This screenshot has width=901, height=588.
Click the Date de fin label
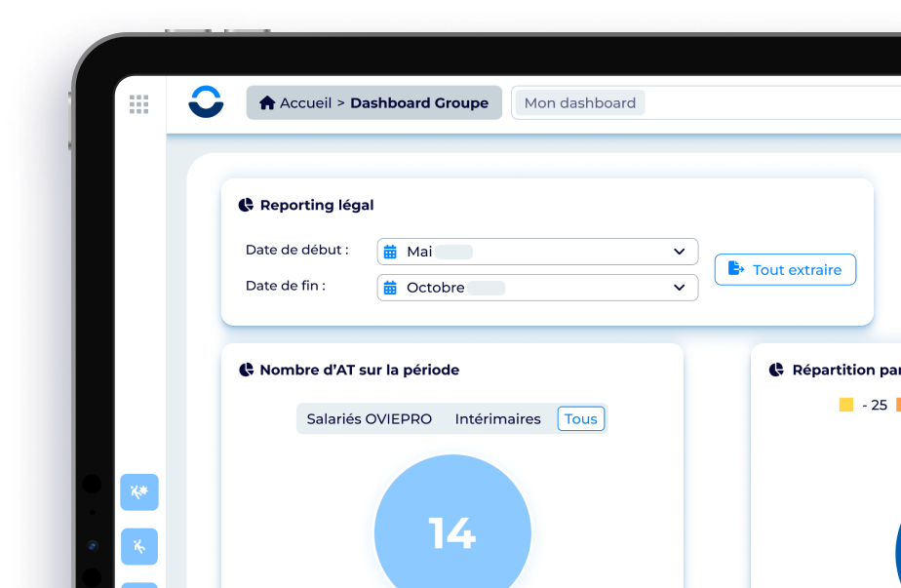(x=286, y=286)
